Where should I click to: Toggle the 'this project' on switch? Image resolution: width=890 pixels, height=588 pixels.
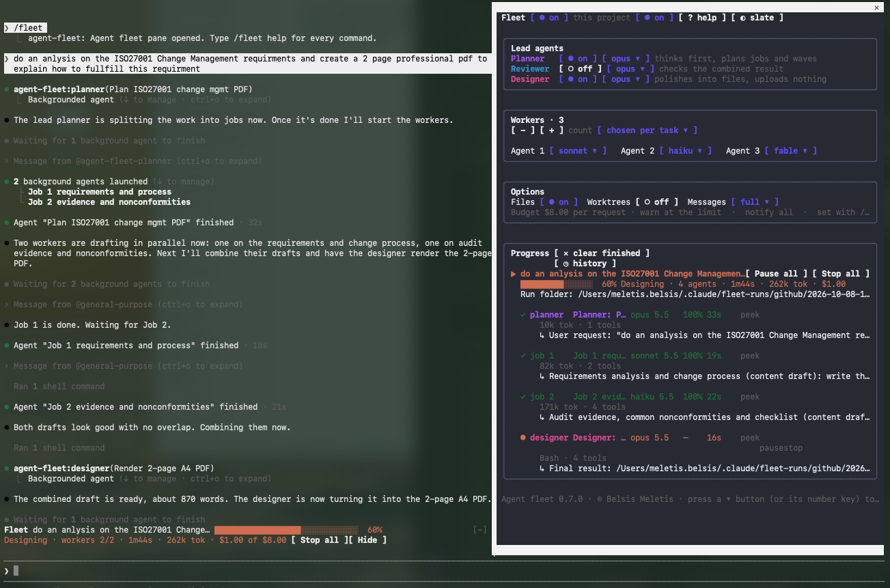tap(654, 18)
